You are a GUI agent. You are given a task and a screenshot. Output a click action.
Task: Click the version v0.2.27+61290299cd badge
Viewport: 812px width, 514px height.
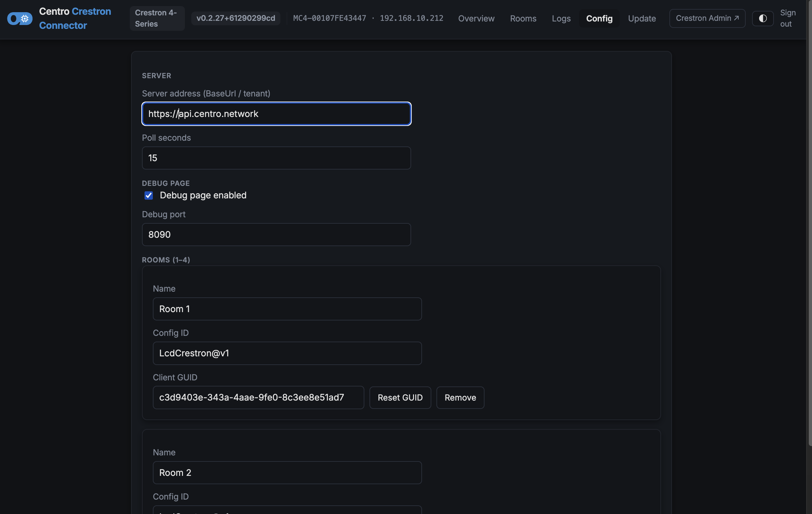coord(236,18)
